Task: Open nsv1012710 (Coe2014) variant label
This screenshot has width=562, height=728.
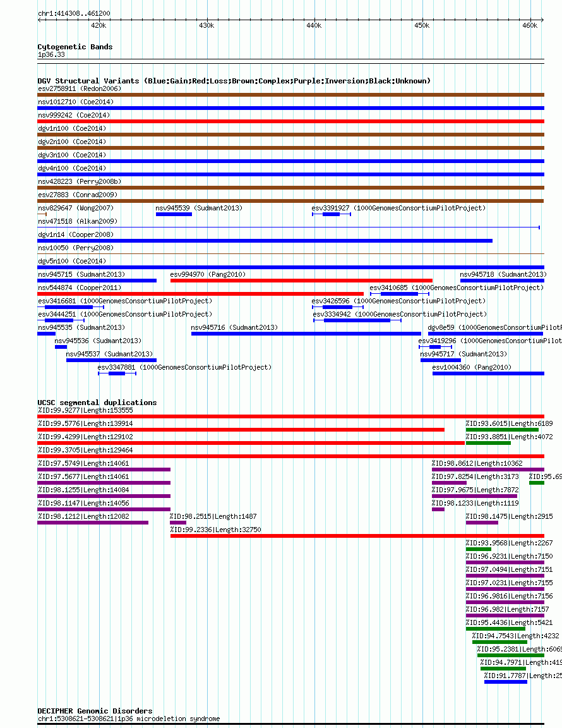Action: [x=76, y=102]
